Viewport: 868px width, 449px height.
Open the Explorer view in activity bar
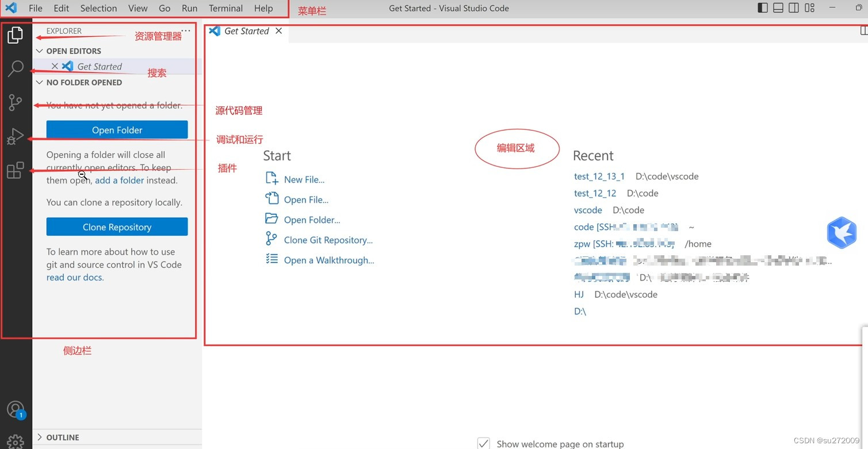point(15,36)
